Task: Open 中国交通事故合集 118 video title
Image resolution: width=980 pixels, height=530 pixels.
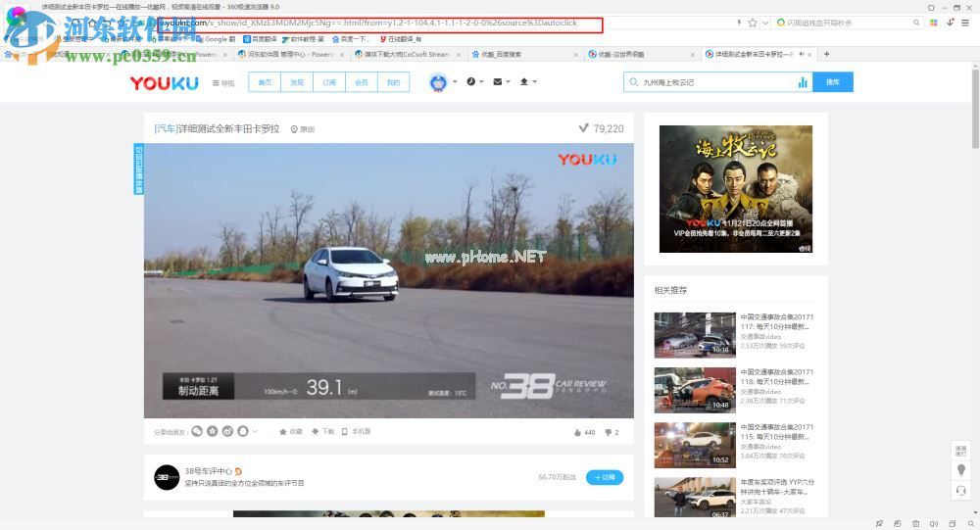Action: (777, 377)
